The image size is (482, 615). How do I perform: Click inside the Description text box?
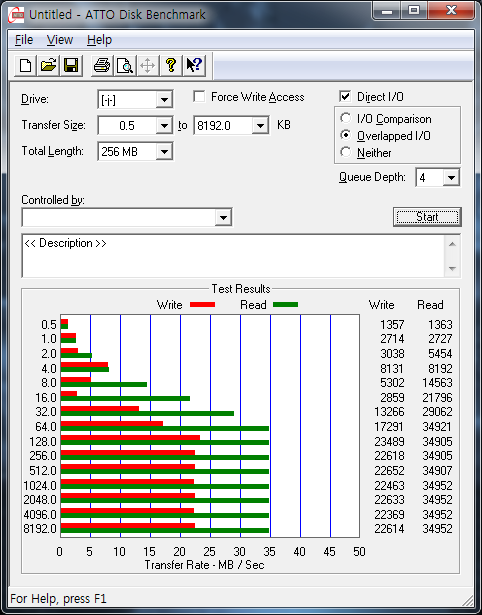coord(233,256)
